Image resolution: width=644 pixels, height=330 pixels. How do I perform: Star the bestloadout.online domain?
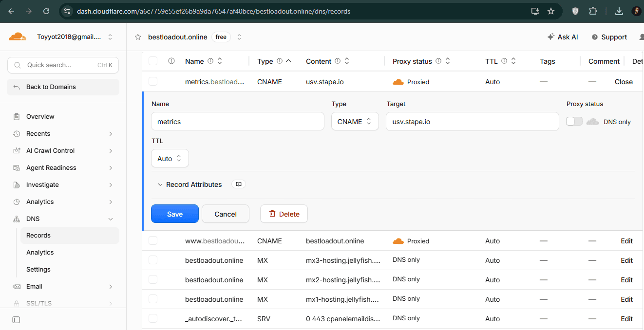point(138,37)
